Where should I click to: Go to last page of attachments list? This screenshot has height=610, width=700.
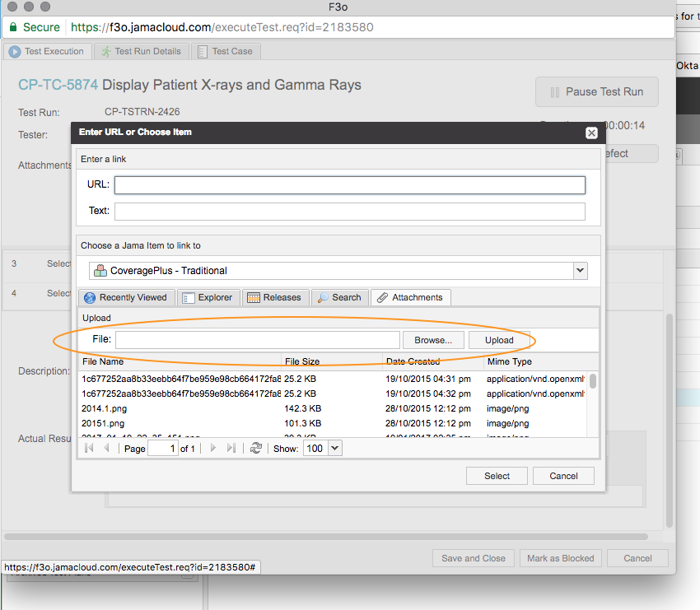tap(231, 448)
